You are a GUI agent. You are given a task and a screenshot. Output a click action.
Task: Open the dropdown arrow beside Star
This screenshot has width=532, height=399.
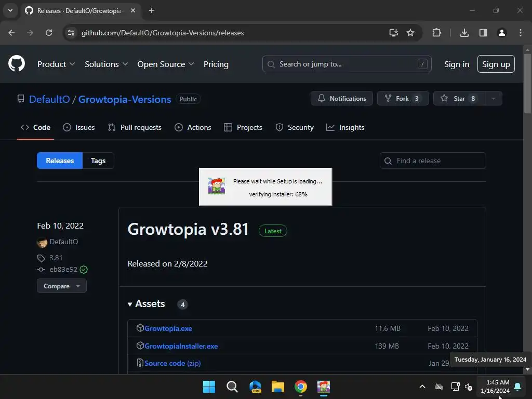(494, 98)
